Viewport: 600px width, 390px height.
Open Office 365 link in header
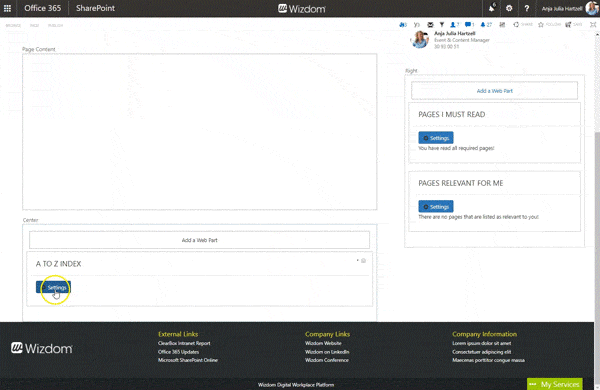42,8
